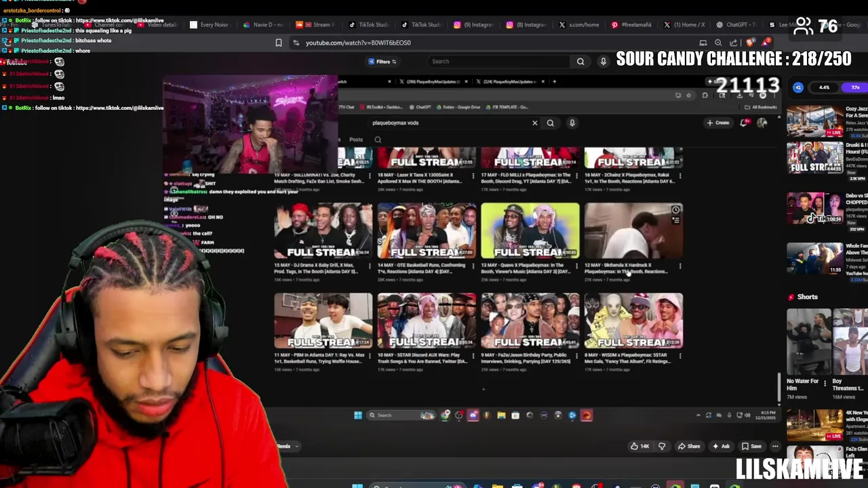
Task: Open the inner YouTube notifications bell
Action: point(745,123)
